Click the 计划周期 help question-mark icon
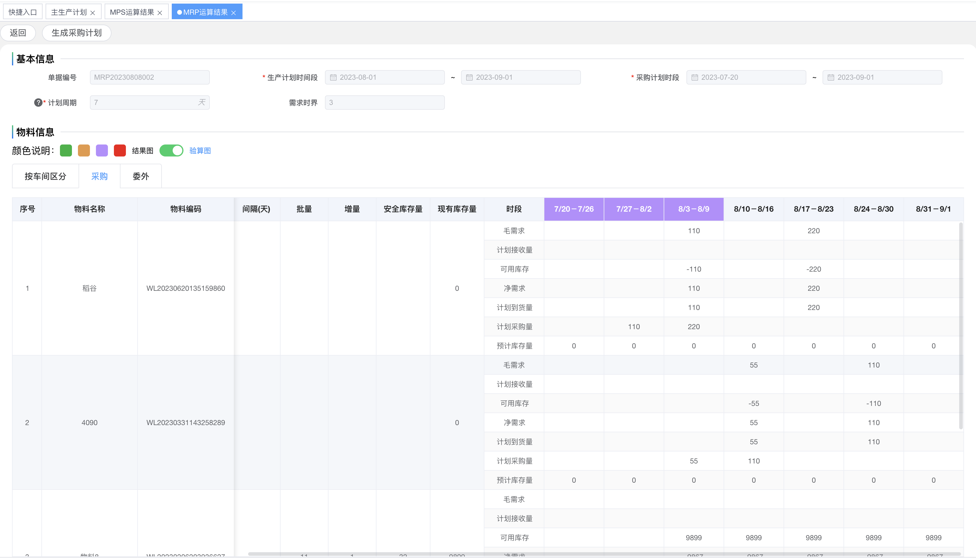This screenshot has width=976, height=560. click(38, 102)
